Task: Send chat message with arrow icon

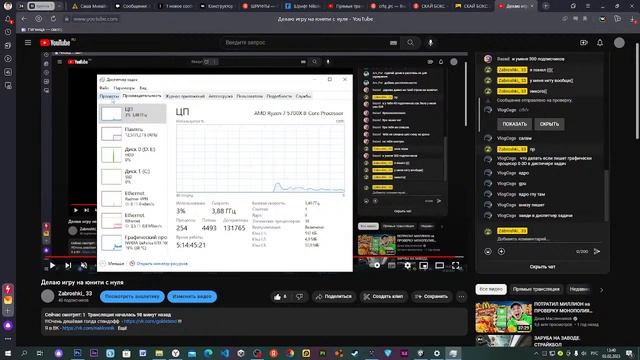Action: tap(597, 251)
